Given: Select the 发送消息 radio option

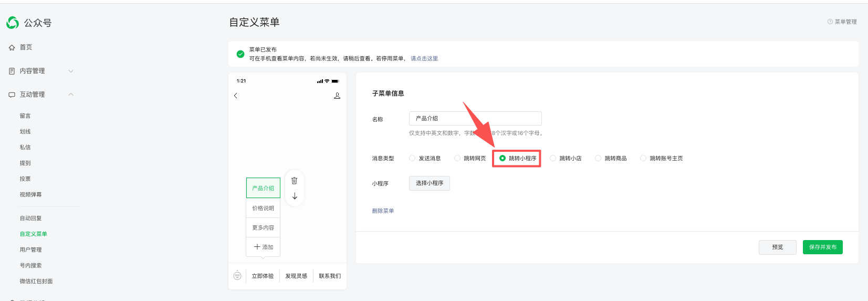Looking at the screenshot, I should pyautogui.click(x=413, y=158).
